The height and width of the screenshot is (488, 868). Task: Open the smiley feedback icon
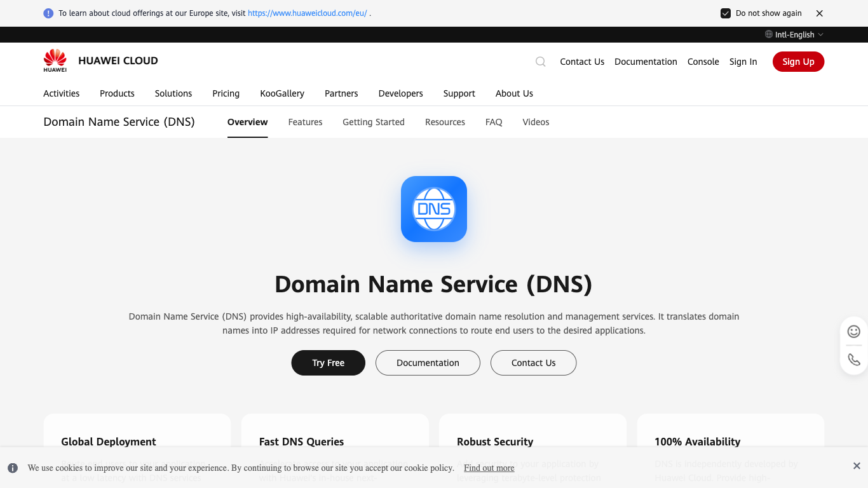tap(854, 331)
